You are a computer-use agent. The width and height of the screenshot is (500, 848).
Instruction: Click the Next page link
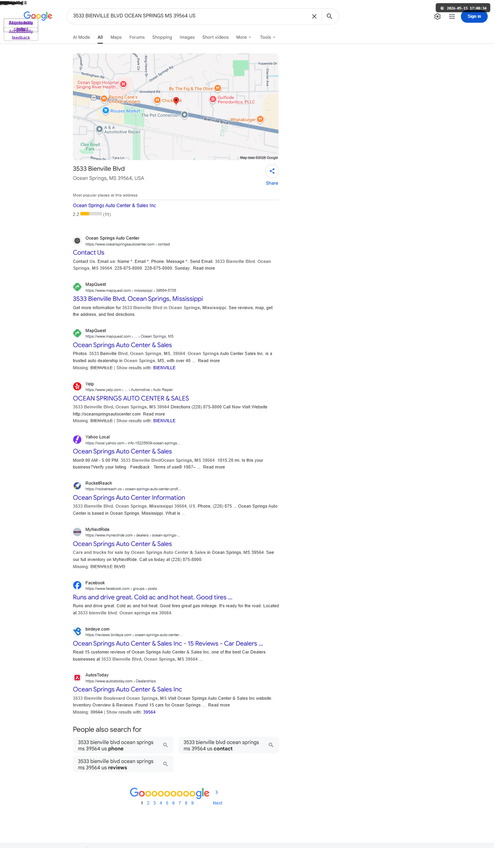pyautogui.click(x=217, y=803)
